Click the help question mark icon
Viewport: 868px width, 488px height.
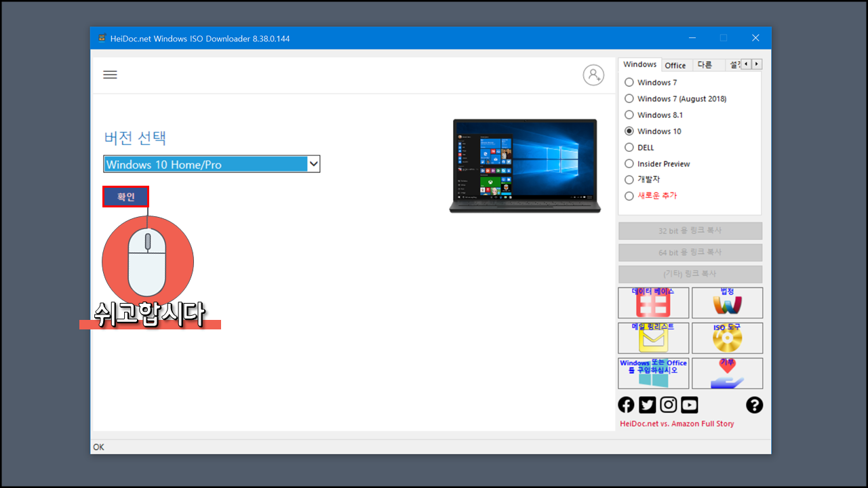[x=754, y=405]
